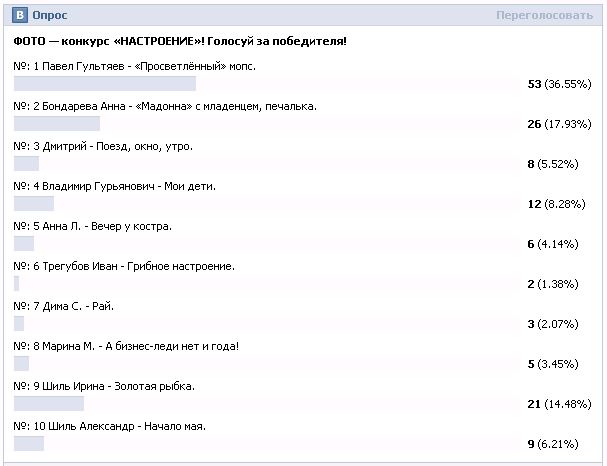The width and height of the screenshot is (607, 466).
Task: Click the poll question about конкурс «НАСТРОЕНИЕ»
Action: click(180, 42)
